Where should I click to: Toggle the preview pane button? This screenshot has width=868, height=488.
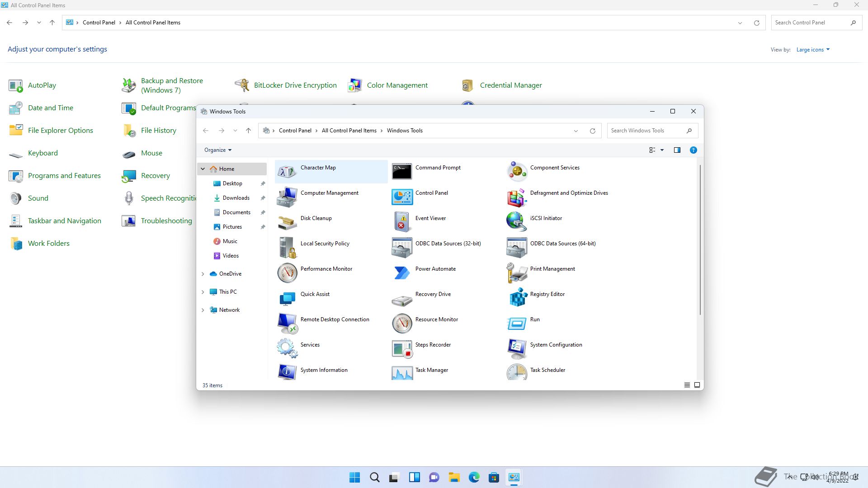(677, 150)
